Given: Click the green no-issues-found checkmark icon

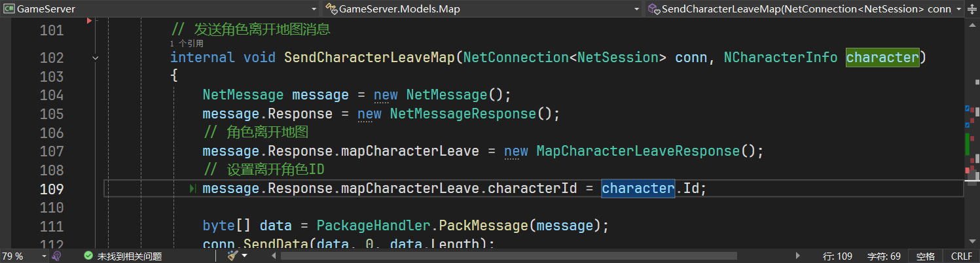Looking at the screenshot, I should pos(88,256).
